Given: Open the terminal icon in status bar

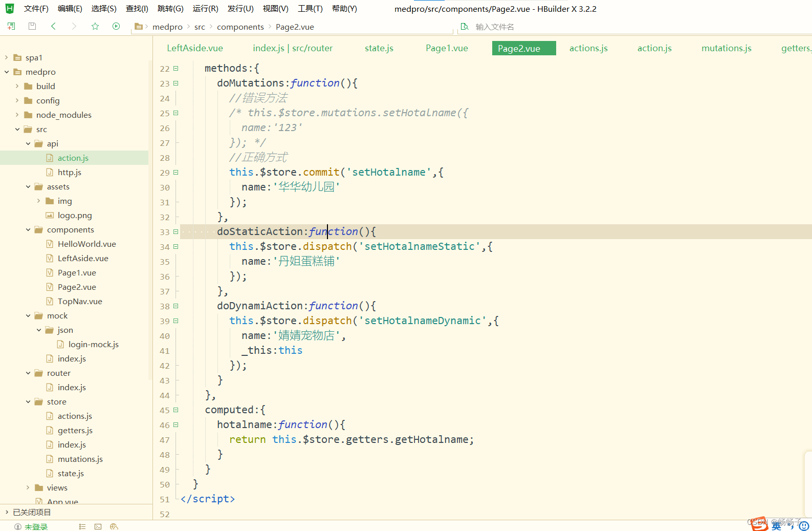Looking at the screenshot, I should [98, 526].
